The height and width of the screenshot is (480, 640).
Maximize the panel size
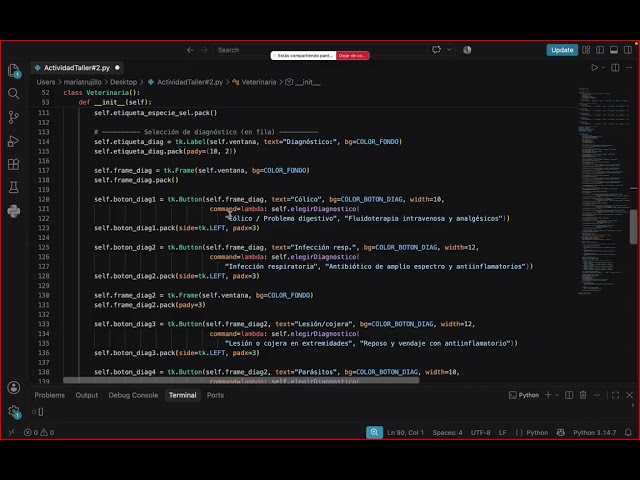click(616, 395)
